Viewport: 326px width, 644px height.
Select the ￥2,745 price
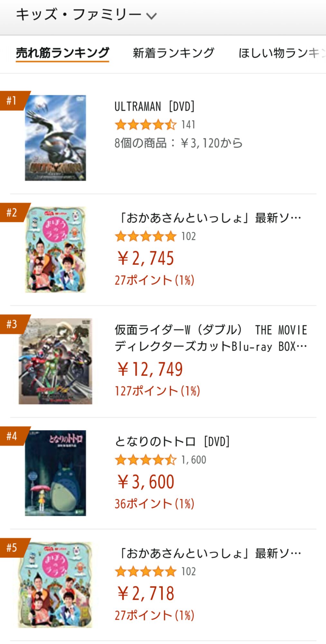pos(145,258)
